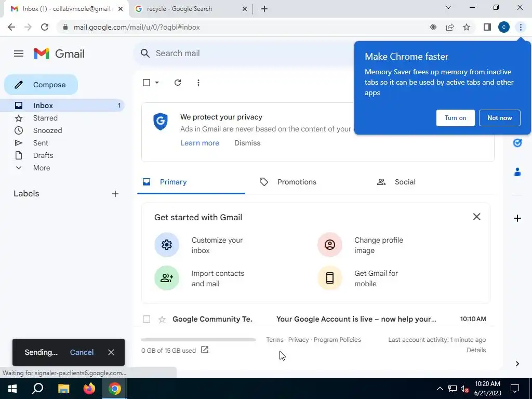532x399 pixels.
Task: Open the Inbox folder
Action: (x=62, y=105)
